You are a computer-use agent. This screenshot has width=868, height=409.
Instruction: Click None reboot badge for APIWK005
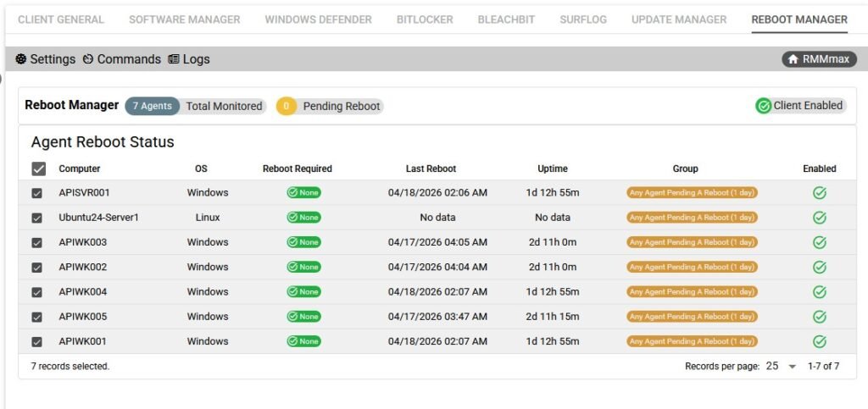[303, 317]
